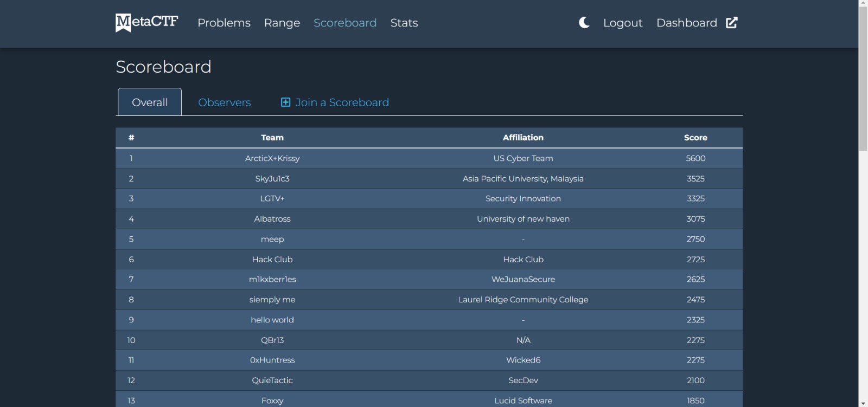
Task: Click the Scoreboard page heading
Action: (163, 67)
